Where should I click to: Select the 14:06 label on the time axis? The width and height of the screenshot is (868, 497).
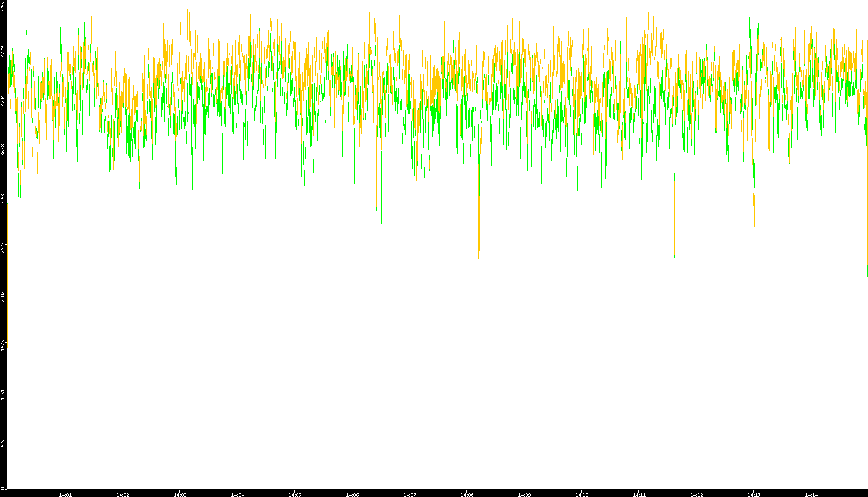pos(352,495)
